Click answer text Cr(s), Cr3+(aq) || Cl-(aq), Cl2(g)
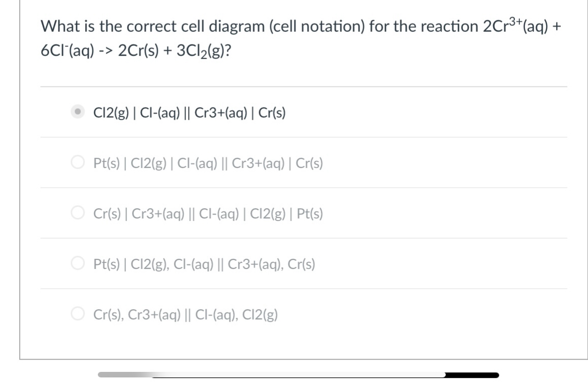588x385 pixels. point(186,314)
